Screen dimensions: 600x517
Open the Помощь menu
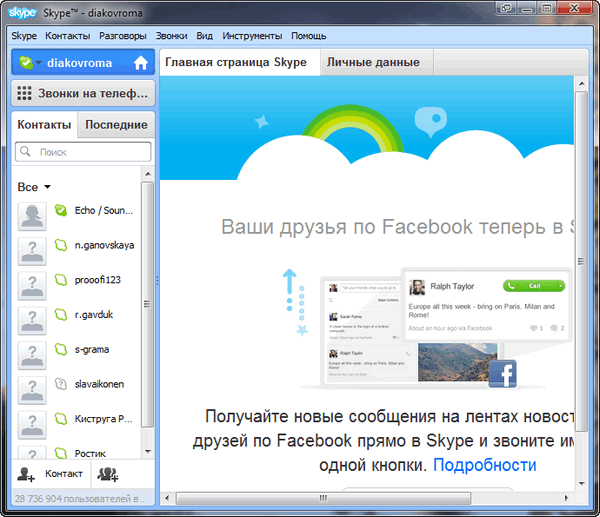(x=309, y=36)
